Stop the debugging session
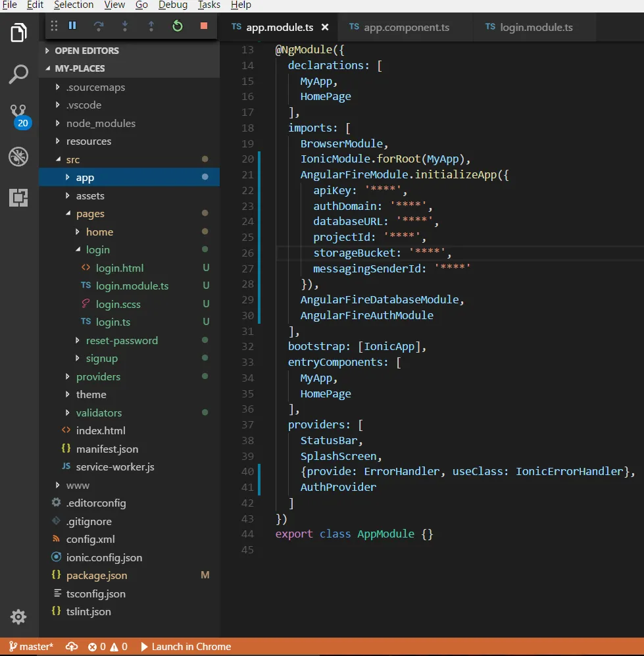This screenshot has width=644, height=656. (x=204, y=26)
